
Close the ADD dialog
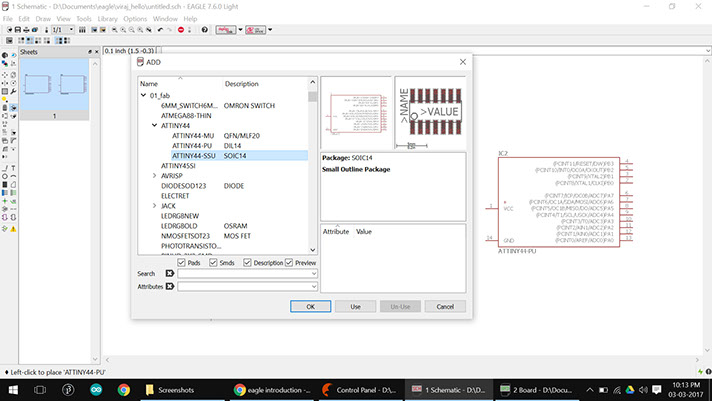pyautogui.click(x=463, y=62)
